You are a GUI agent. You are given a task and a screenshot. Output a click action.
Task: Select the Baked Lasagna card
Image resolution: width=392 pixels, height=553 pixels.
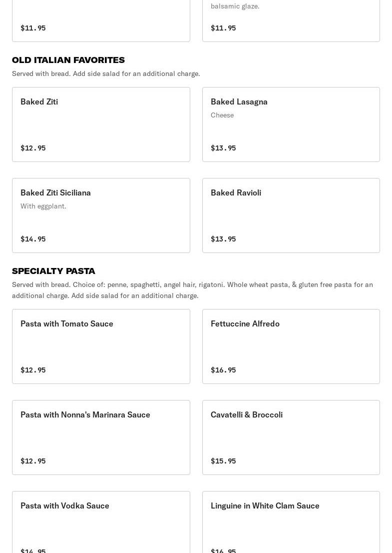(x=291, y=124)
